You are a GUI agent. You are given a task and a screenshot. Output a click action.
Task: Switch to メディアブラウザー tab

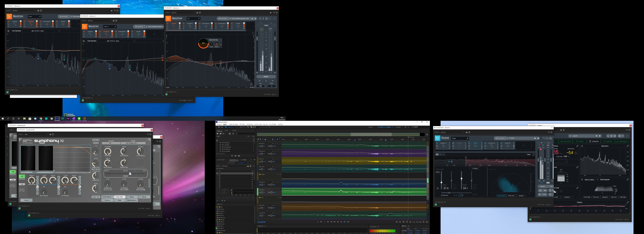[x=221, y=160]
